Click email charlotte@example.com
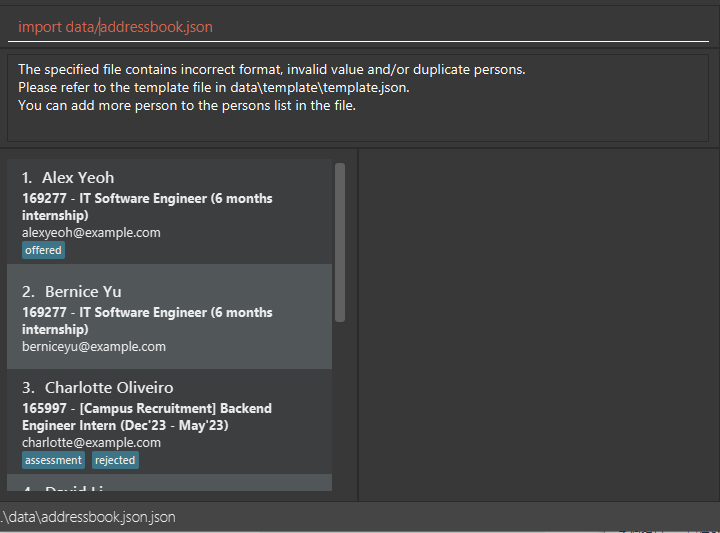Image resolution: width=720 pixels, height=533 pixels. (x=91, y=443)
